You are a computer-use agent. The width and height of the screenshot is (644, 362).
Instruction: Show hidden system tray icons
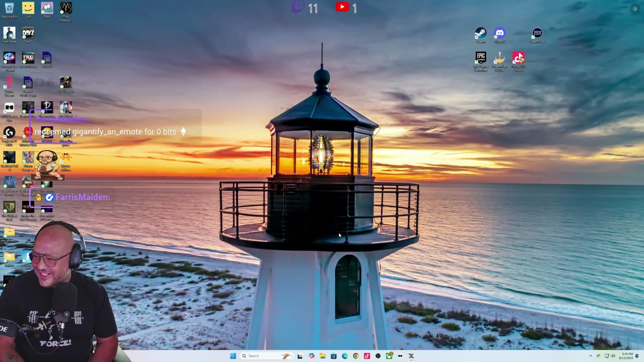click(591, 356)
